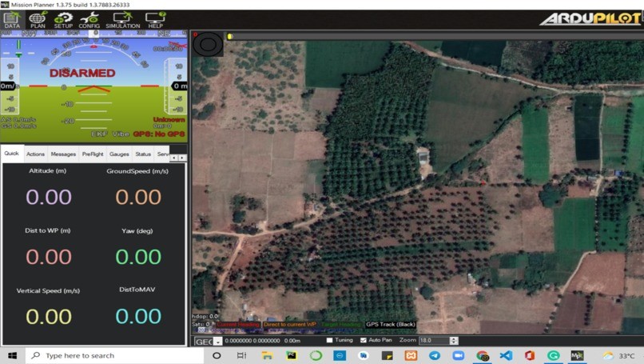This screenshot has height=364, width=644.
Task: Open the SIMULATION screen
Action: (x=123, y=20)
